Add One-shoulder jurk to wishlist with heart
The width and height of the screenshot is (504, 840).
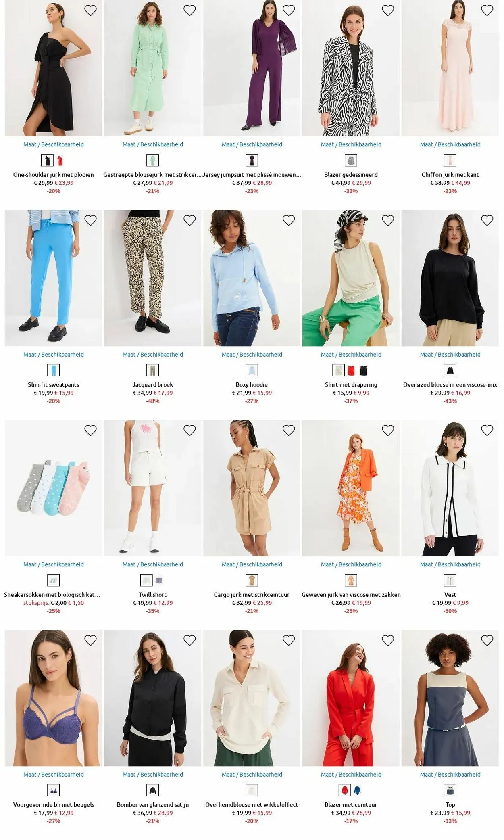coord(90,10)
